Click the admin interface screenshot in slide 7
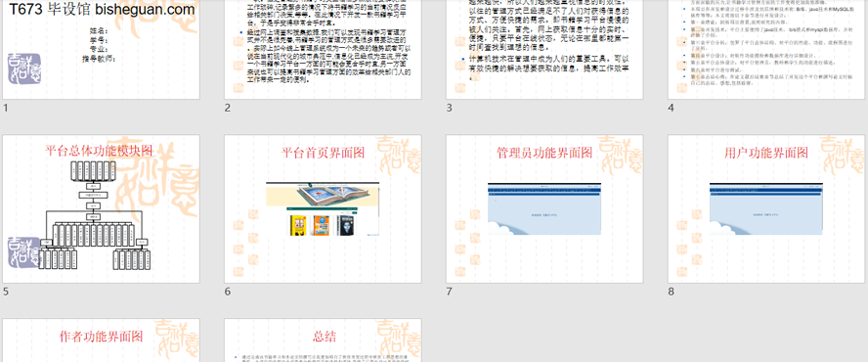Screen dimensions: 868x362 pos(544,208)
